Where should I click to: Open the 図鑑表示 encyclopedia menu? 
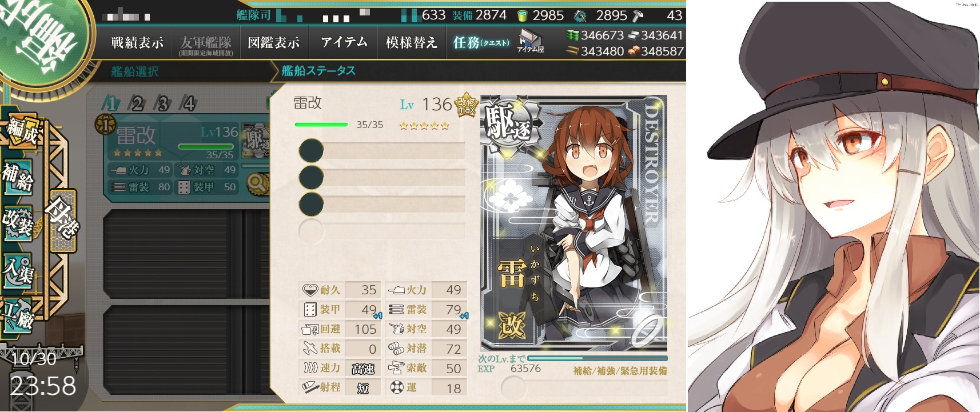click(274, 42)
